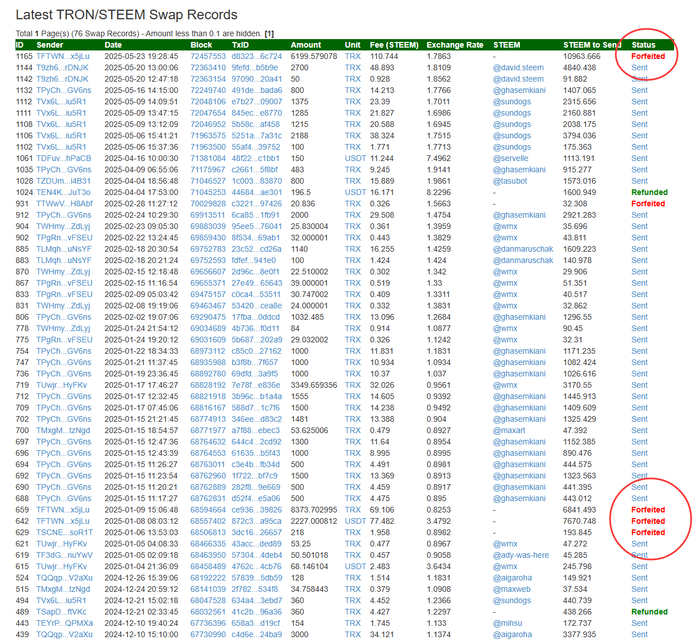Viewport: 693px width, 640px height.
Task: Open block 72048106 link
Action: [208, 102]
